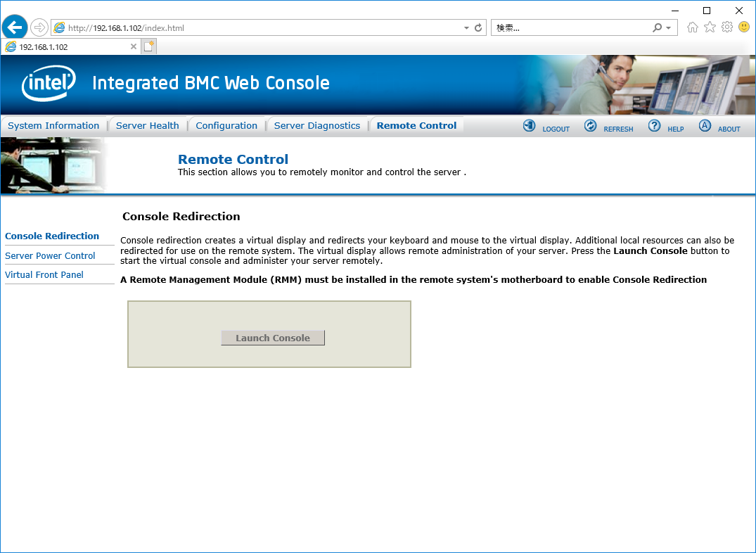Minimize the browser window
Image resolution: width=756 pixels, height=553 pixels.
675,11
